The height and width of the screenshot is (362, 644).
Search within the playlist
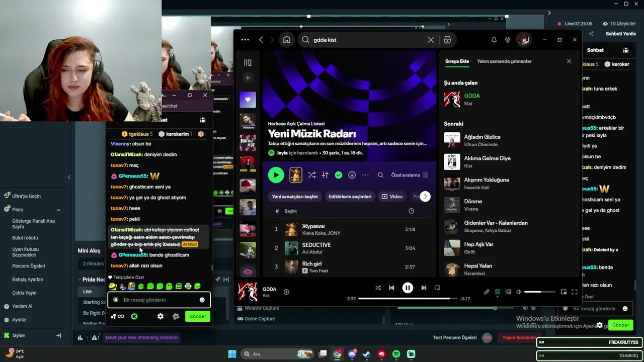[x=380, y=175]
